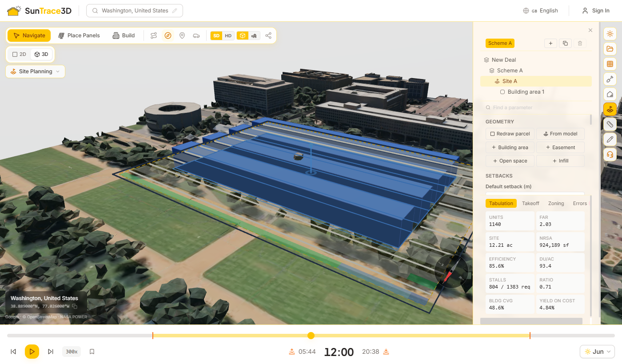Switch to 2D view
The width and height of the screenshot is (622, 364).
[x=19, y=54]
